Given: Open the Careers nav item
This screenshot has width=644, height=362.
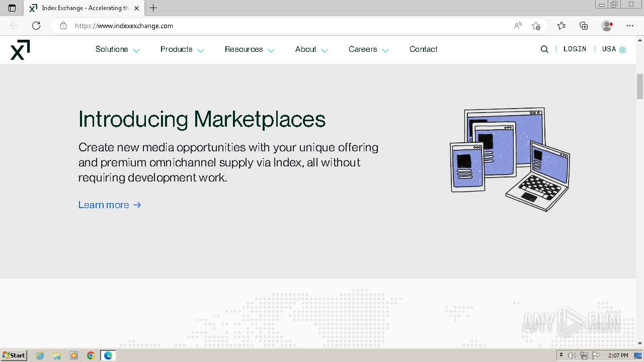Looking at the screenshot, I should point(363,49).
